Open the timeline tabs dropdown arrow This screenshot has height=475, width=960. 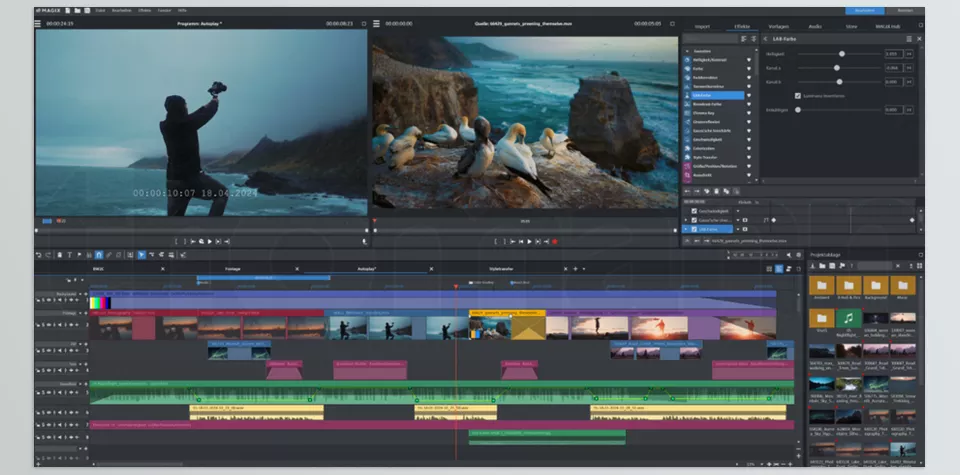coord(583,269)
